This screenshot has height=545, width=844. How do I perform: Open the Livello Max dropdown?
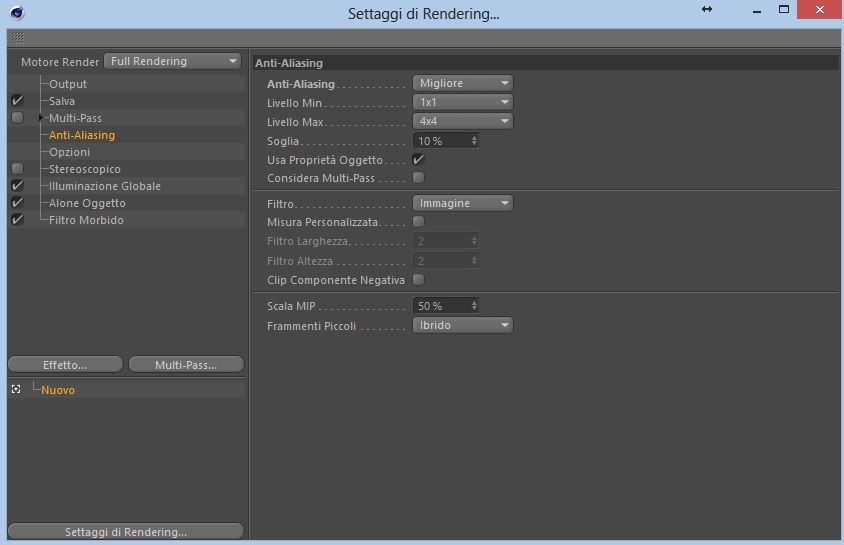[x=462, y=121]
